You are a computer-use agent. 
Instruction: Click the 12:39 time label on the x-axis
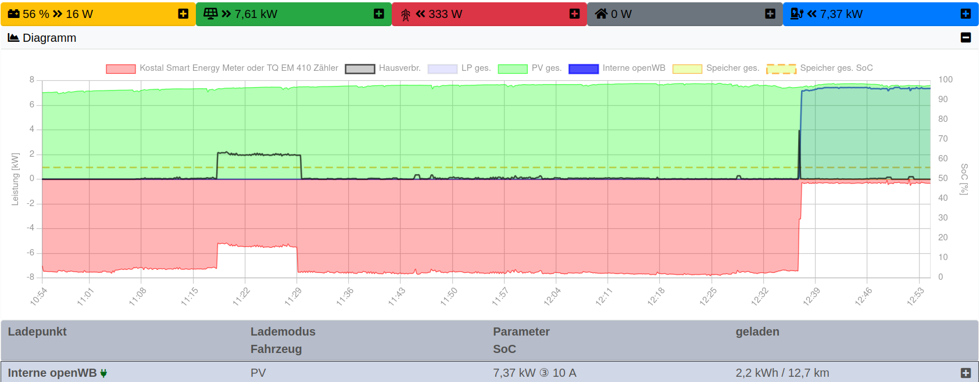[x=811, y=297]
